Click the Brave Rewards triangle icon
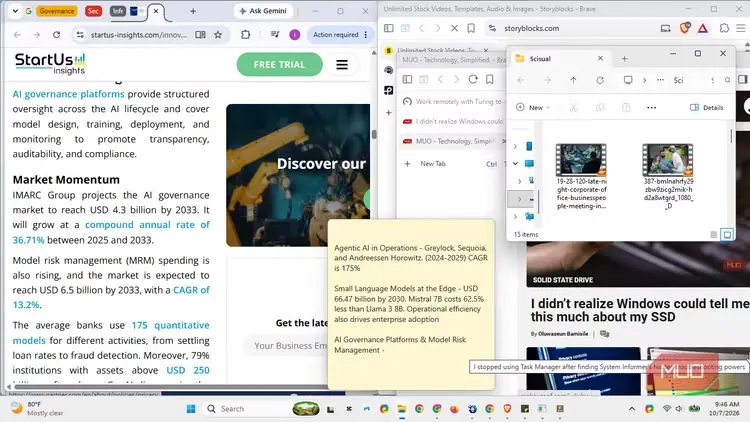Viewport: 750px width, 422px height. (x=703, y=28)
